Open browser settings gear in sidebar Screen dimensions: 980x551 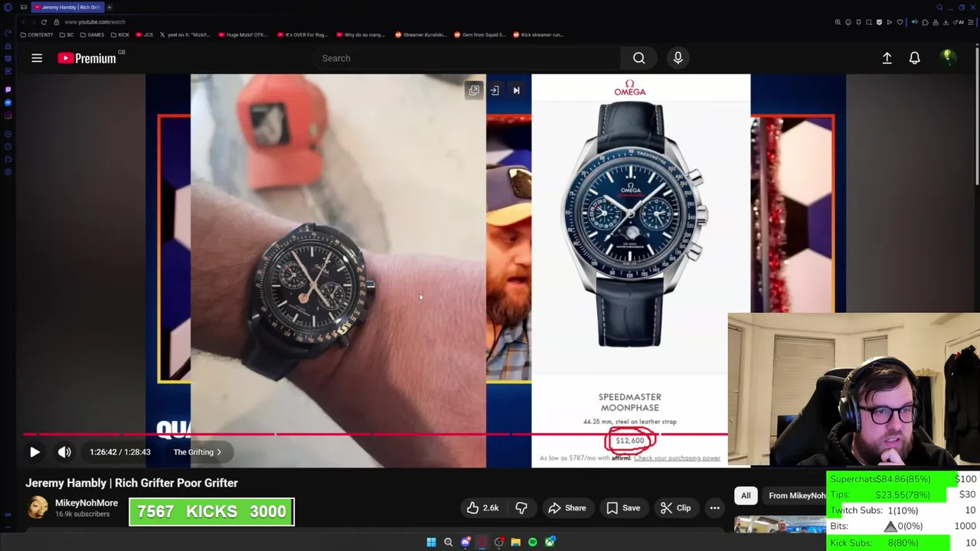point(8,171)
